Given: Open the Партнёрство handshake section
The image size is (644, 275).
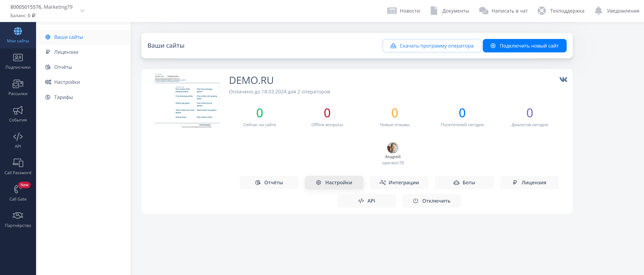Looking at the screenshot, I should [x=18, y=220].
